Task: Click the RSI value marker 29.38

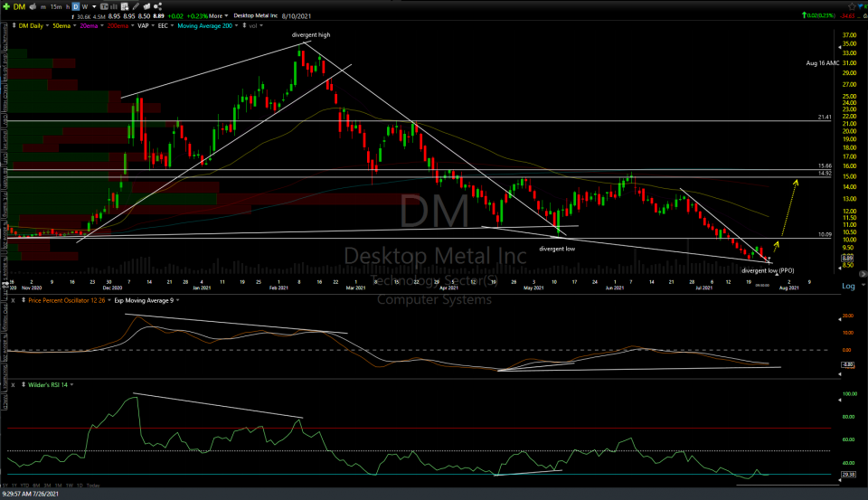Action: pyautogui.click(x=848, y=475)
